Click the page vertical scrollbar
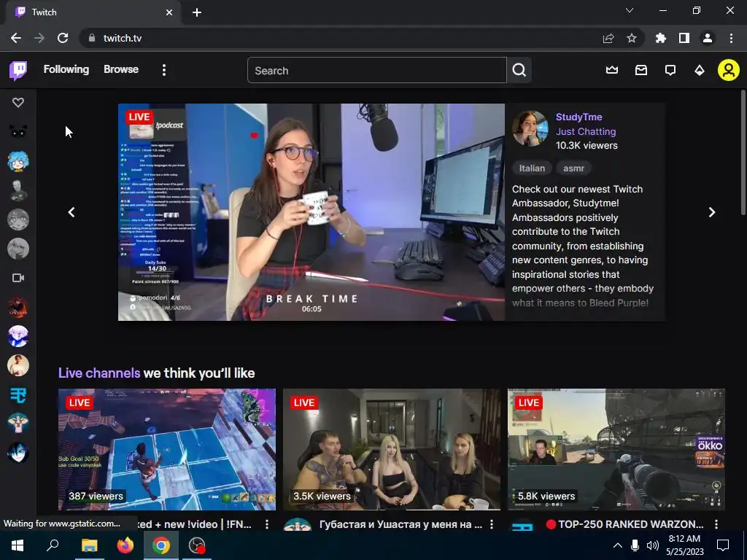This screenshot has width=747, height=560. (x=743, y=152)
